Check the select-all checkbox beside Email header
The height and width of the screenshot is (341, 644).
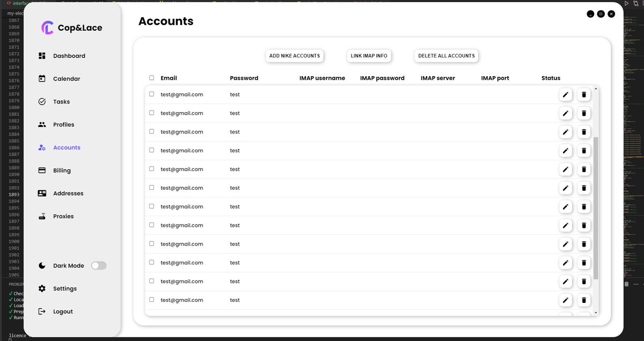pos(151,78)
